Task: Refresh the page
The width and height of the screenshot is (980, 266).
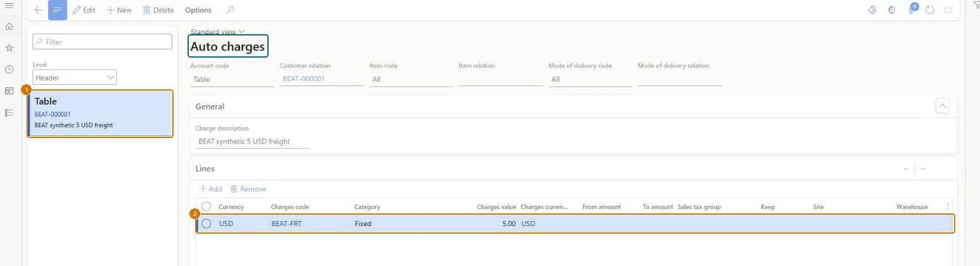Action: click(x=930, y=10)
